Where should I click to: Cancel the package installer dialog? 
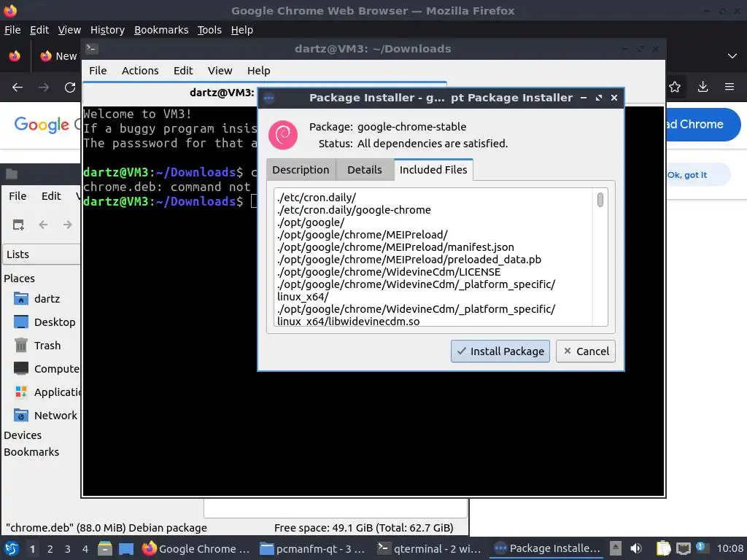point(586,351)
